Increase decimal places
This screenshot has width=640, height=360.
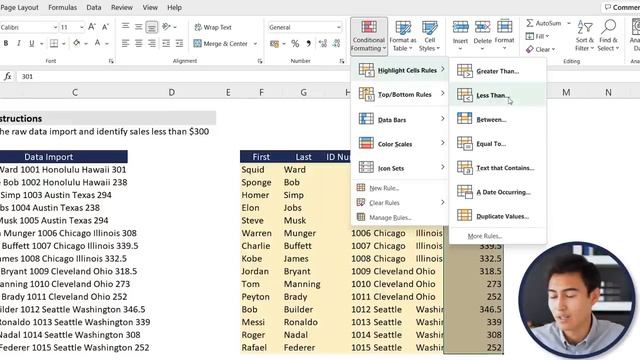(323, 43)
